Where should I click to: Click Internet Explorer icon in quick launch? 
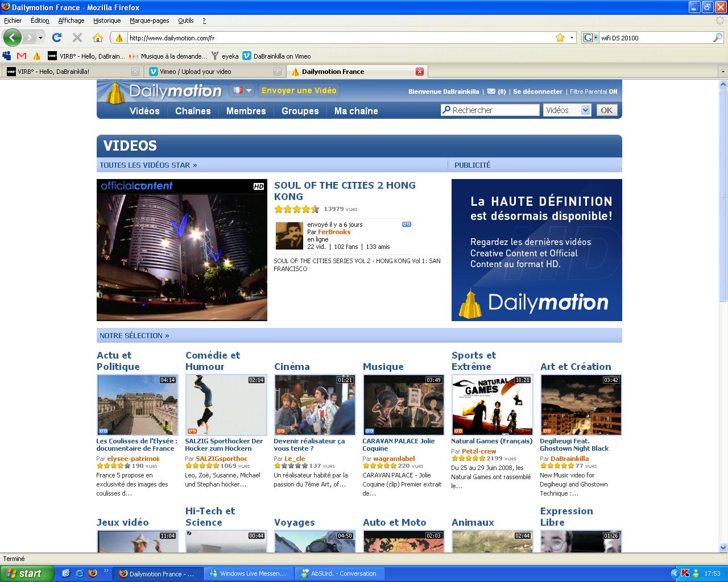(80, 573)
